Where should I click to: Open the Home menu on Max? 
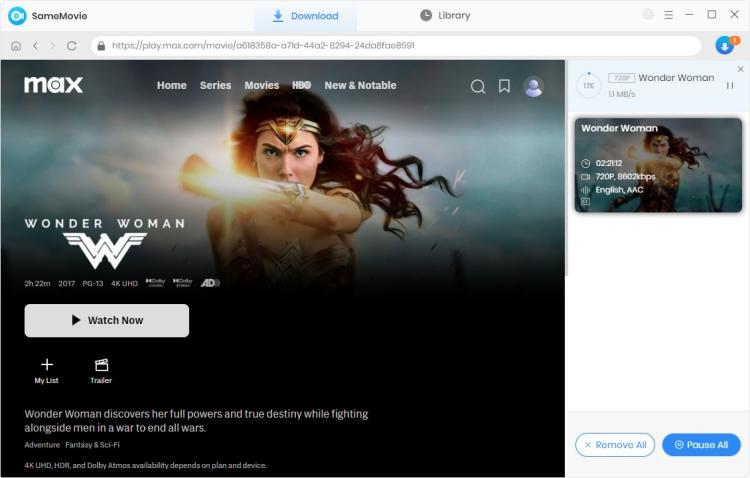[x=172, y=85]
